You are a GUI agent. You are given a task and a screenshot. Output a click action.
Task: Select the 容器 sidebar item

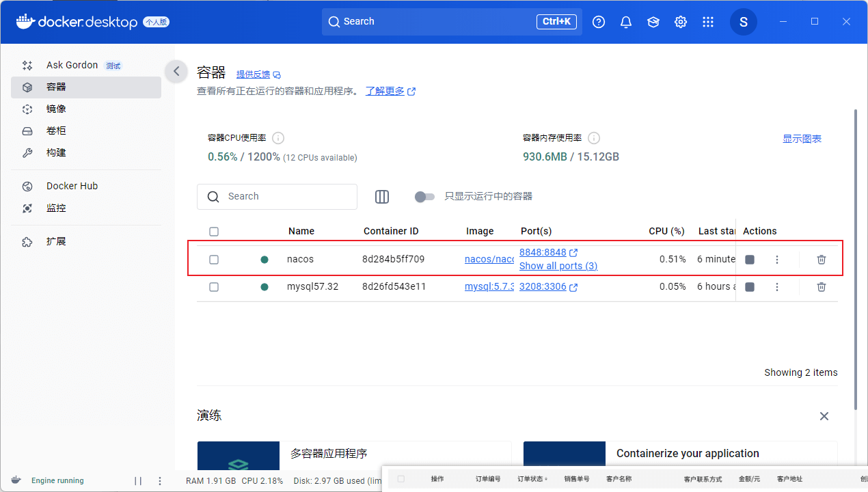(x=86, y=87)
